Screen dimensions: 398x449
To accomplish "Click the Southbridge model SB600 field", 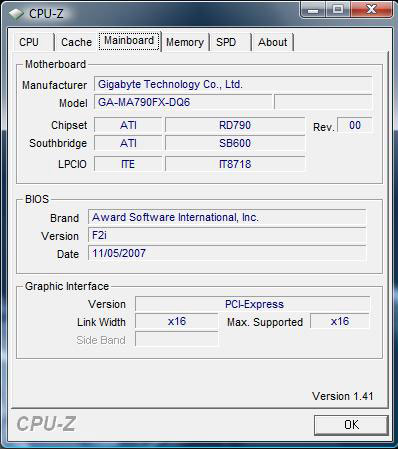I will coord(235,143).
